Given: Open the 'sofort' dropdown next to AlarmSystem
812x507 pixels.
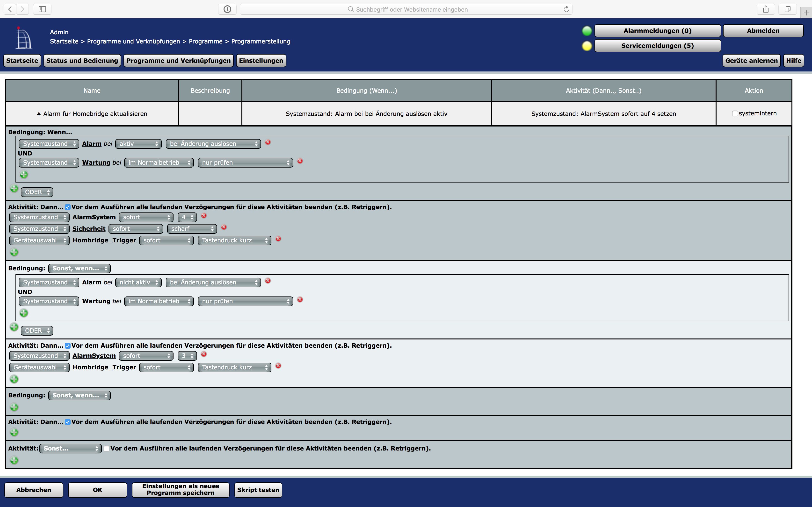Looking at the screenshot, I should tap(146, 217).
